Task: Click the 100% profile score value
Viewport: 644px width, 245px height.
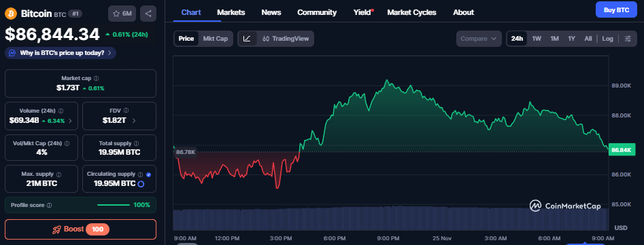Action: pos(141,205)
